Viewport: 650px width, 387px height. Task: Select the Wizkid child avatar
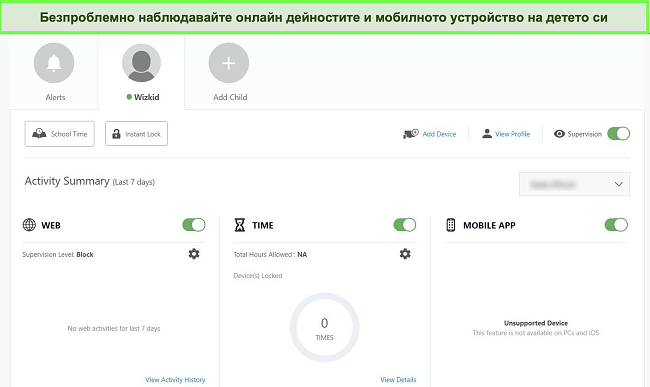click(141, 63)
